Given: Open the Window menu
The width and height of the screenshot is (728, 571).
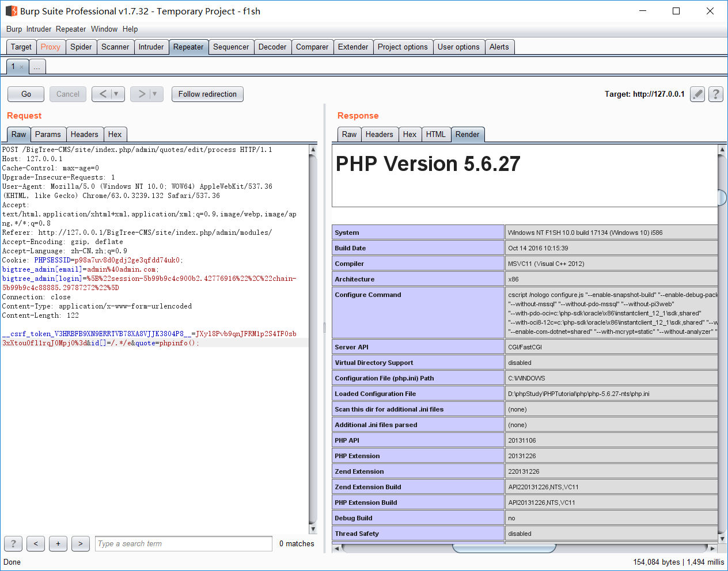Looking at the screenshot, I should click(104, 29).
